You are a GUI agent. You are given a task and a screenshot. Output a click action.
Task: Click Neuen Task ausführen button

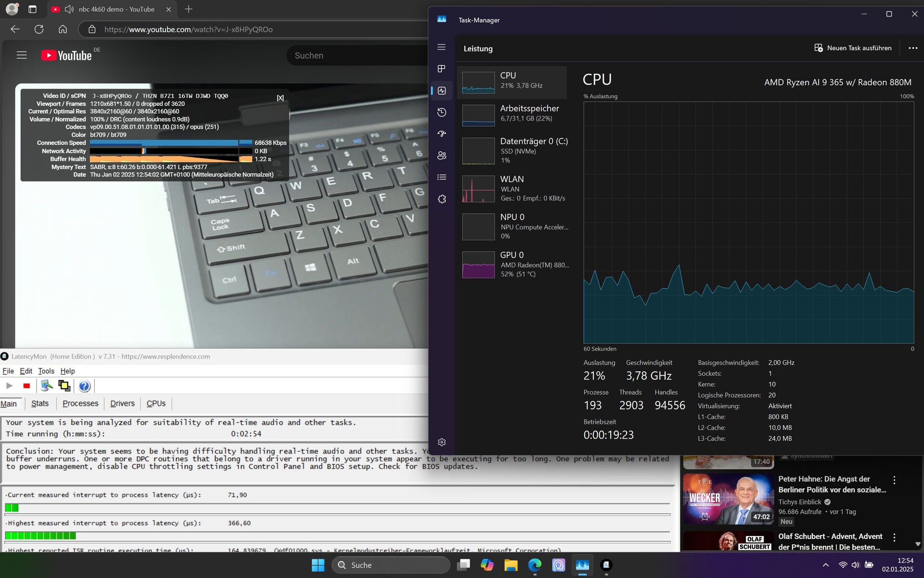(852, 48)
